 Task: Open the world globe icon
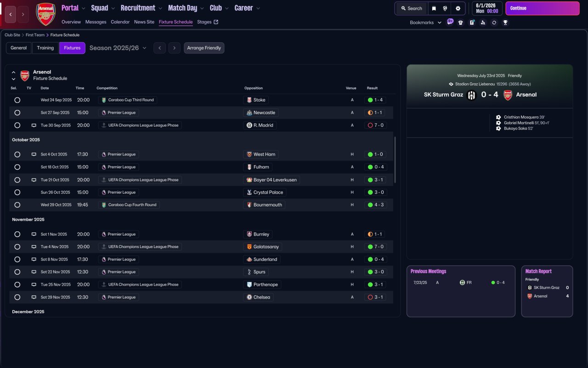pyautogui.click(x=445, y=8)
